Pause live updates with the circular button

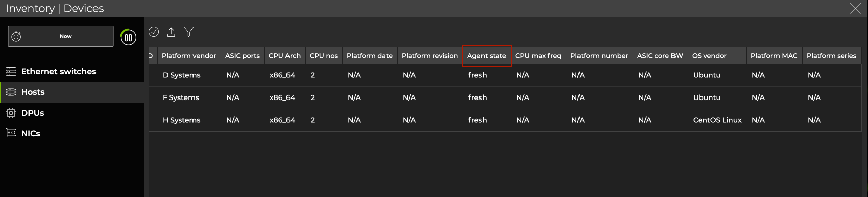pyautogui.click(x=128, y=37)
